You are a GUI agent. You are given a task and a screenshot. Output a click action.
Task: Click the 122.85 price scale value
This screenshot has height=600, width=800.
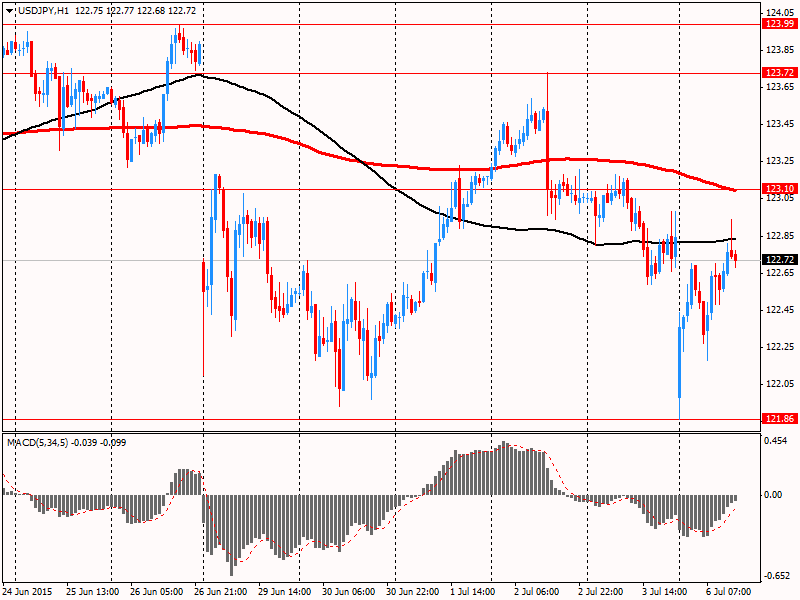click(780, 236)
